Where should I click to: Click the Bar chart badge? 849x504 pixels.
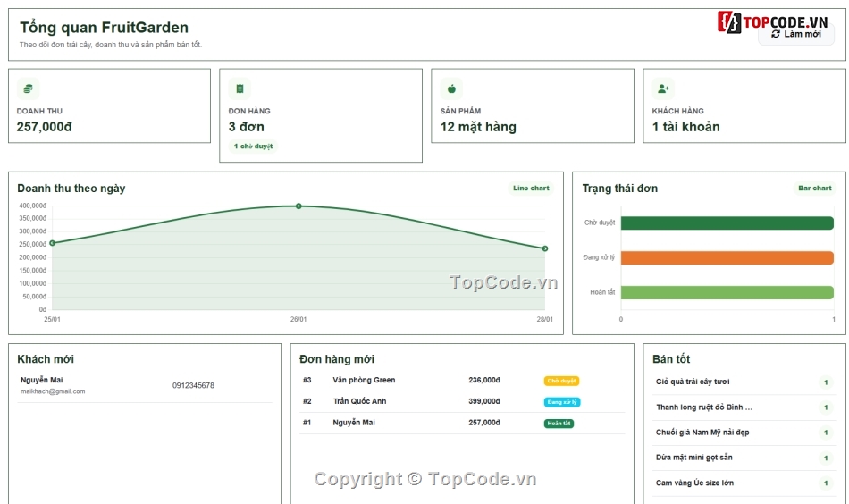pos(814,188)
